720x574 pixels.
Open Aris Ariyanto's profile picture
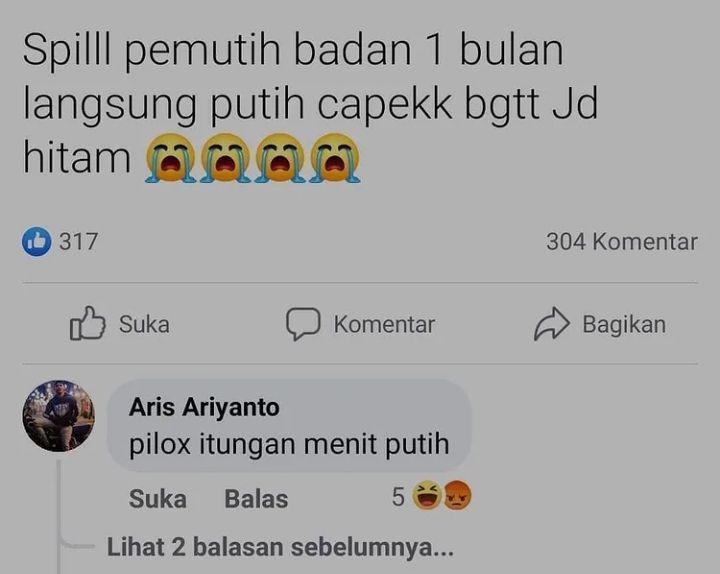coord(59,416)
